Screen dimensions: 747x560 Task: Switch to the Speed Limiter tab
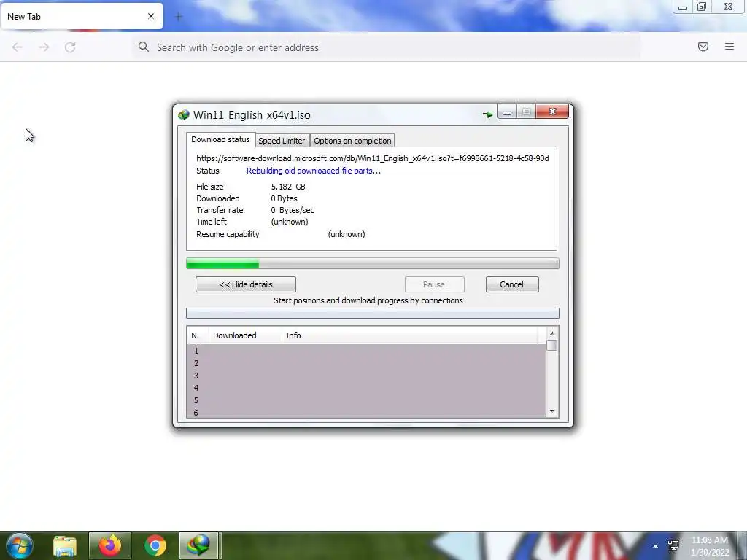coord(282,141)
